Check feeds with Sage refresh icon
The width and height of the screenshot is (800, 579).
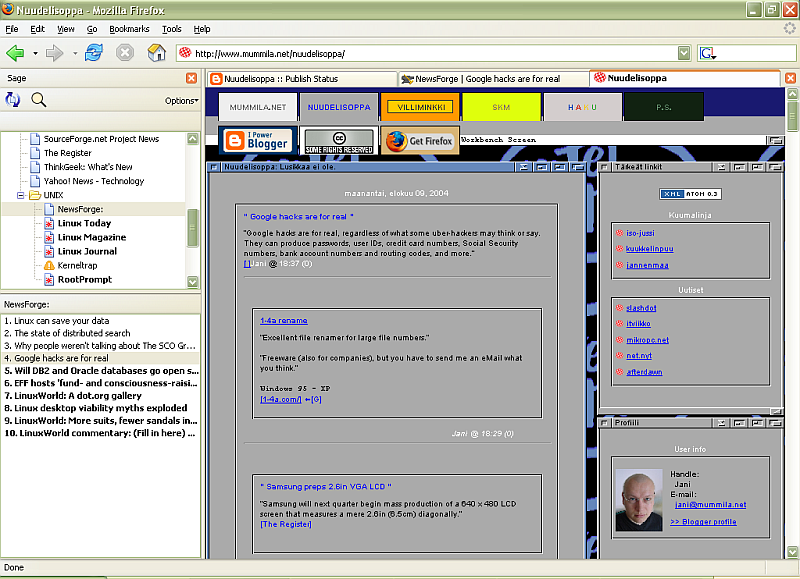(x=13, y=99)
